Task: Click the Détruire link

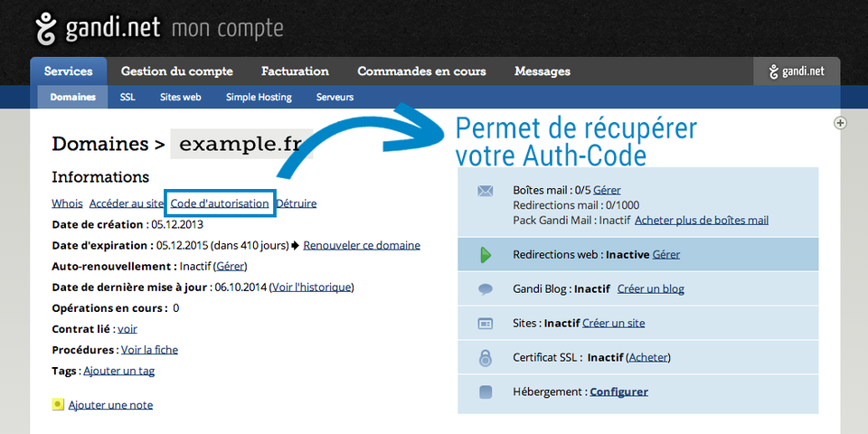Action: pos(297,203)
